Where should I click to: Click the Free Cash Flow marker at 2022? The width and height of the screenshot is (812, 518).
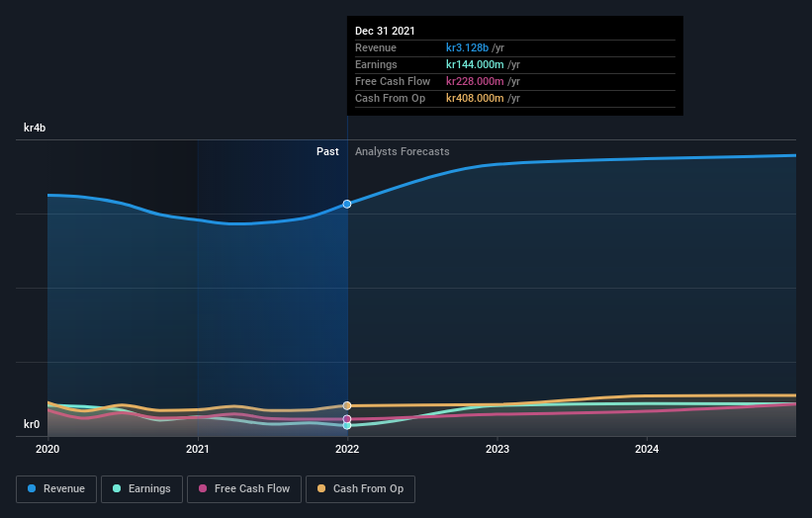point(347,419)
